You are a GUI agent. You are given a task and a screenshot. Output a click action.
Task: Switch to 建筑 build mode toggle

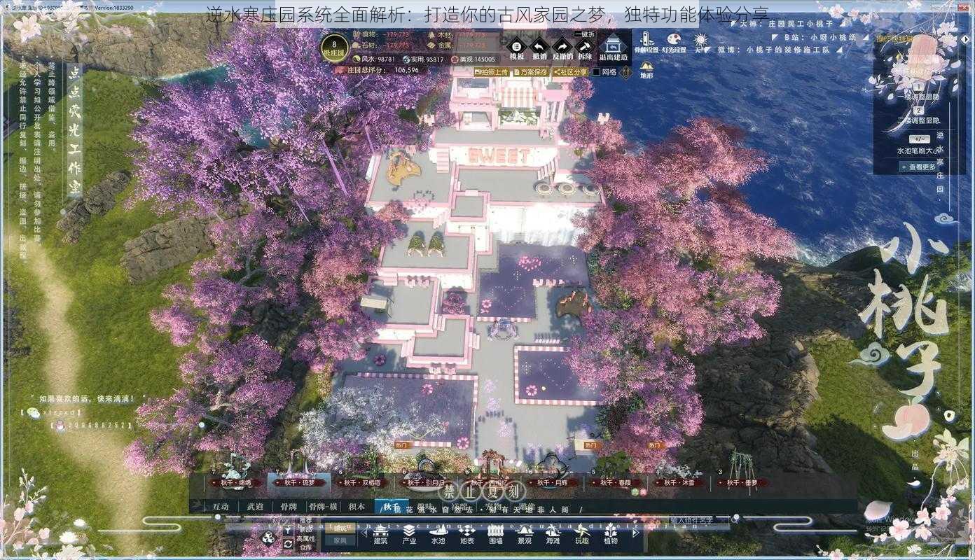[x=340, y=527]
